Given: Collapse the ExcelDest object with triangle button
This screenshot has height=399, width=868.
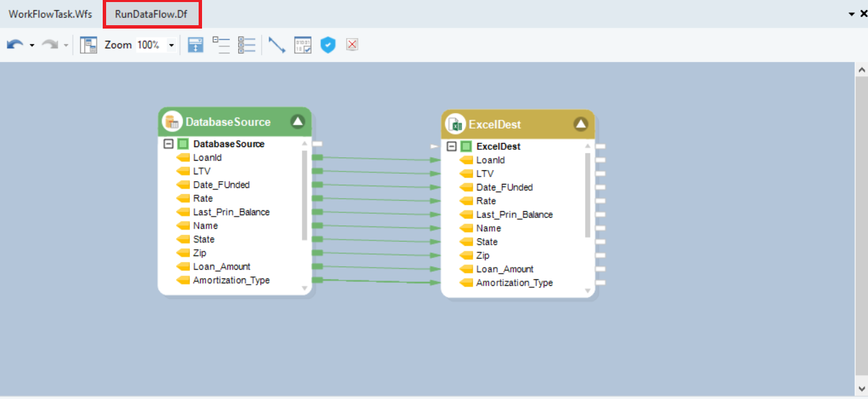Looking at the screenshot, I should 580,124.
